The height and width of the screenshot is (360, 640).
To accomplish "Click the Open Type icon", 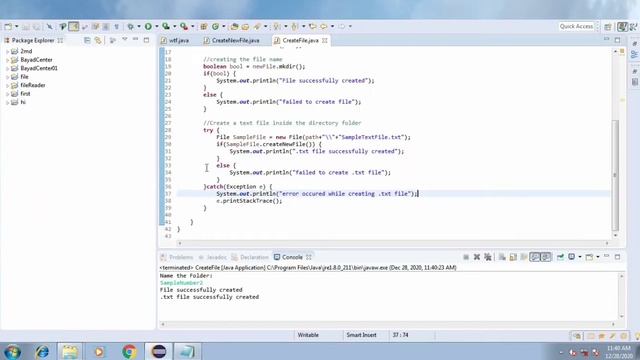I will tap(234, 27).
